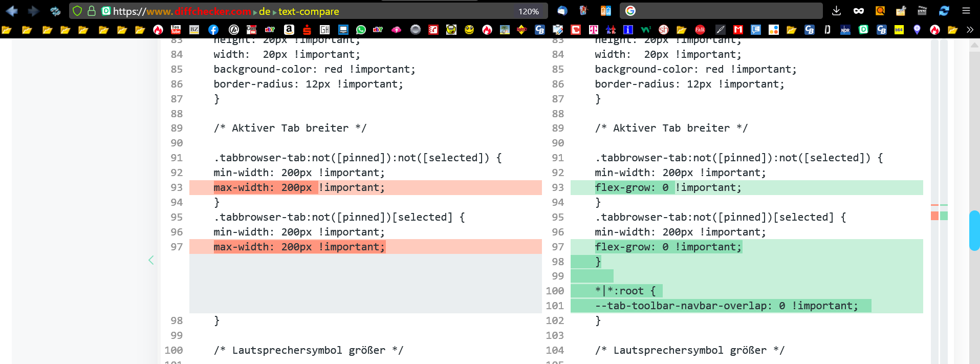Open the Amazon bookmark
980x364 pixels.
pyautogui.click(x=289, y=30)
